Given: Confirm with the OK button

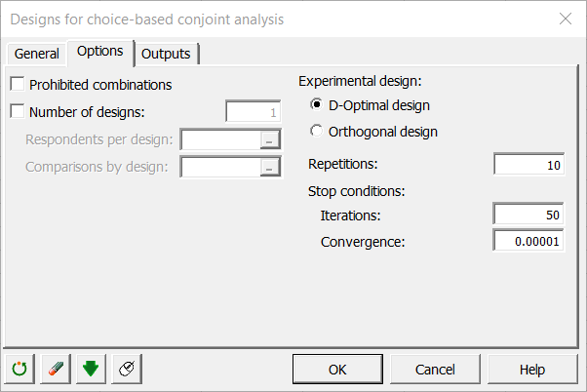Looking at the screenshot, I should (x=337, y=370).
